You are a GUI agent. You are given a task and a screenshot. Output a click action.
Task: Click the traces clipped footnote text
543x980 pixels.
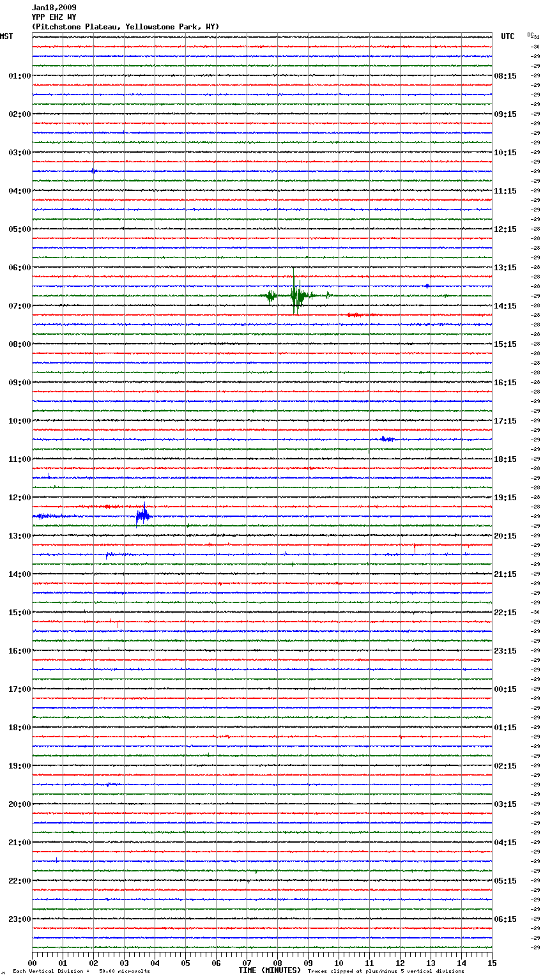pyautogui.click(x=386, y=972)
